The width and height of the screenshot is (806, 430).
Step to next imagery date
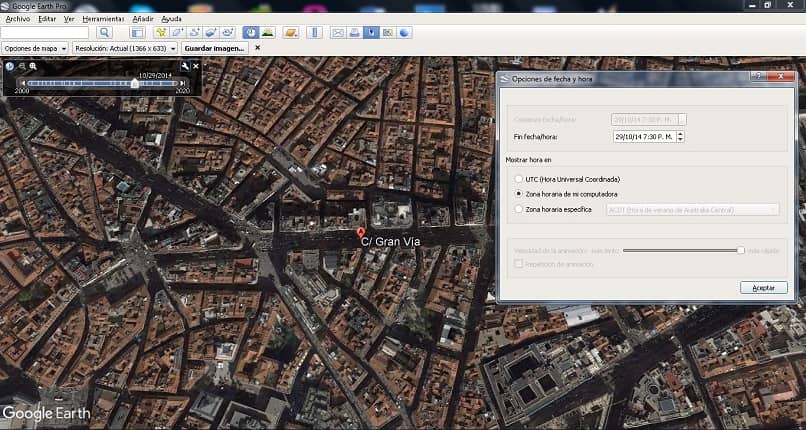point(182,83)
